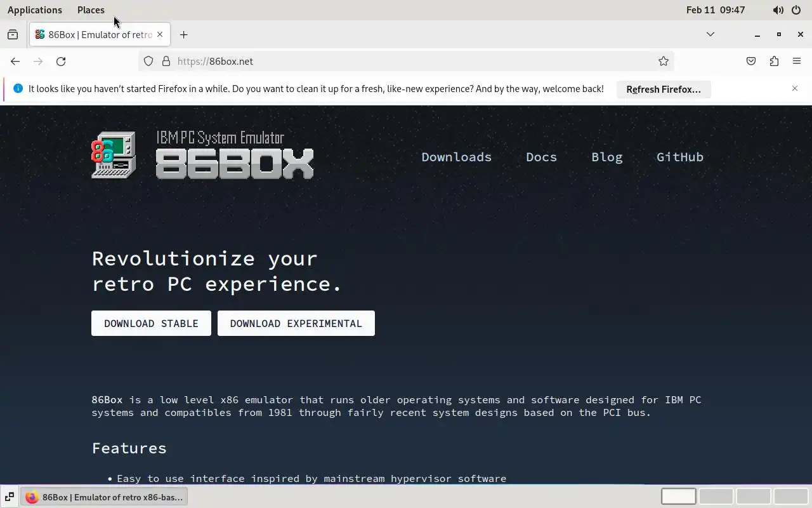Click the 'Revolutionize your retro PC experience.' heading

tap(217, 271)
